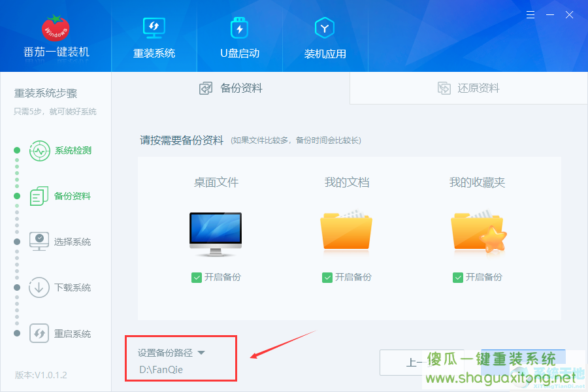Click the 我的收藏夹 star folder image
The height and width of the screenshot is (392, 588).
click(478, 231)
